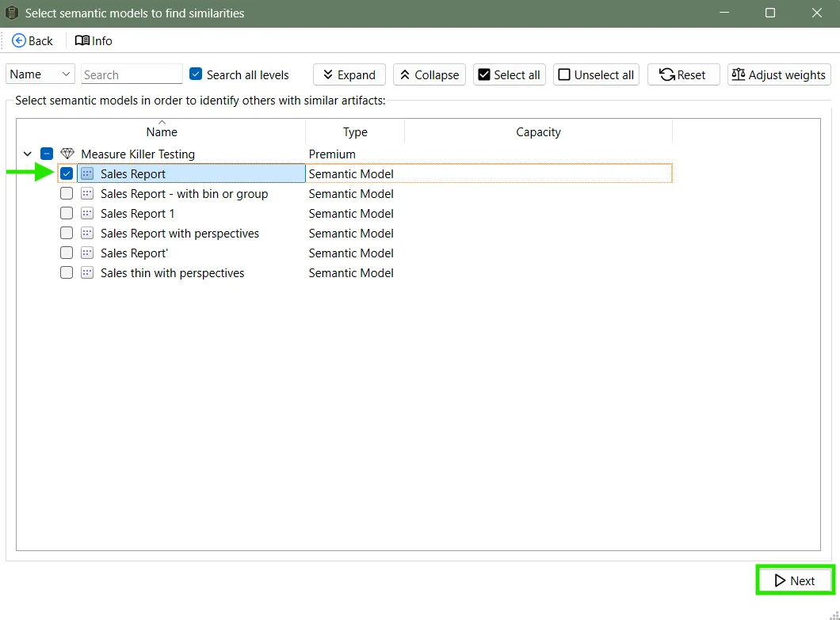This screenshot has width=840, height=620.
Task: Click the app icon in the title bar
Action: (x=11, y=13)
